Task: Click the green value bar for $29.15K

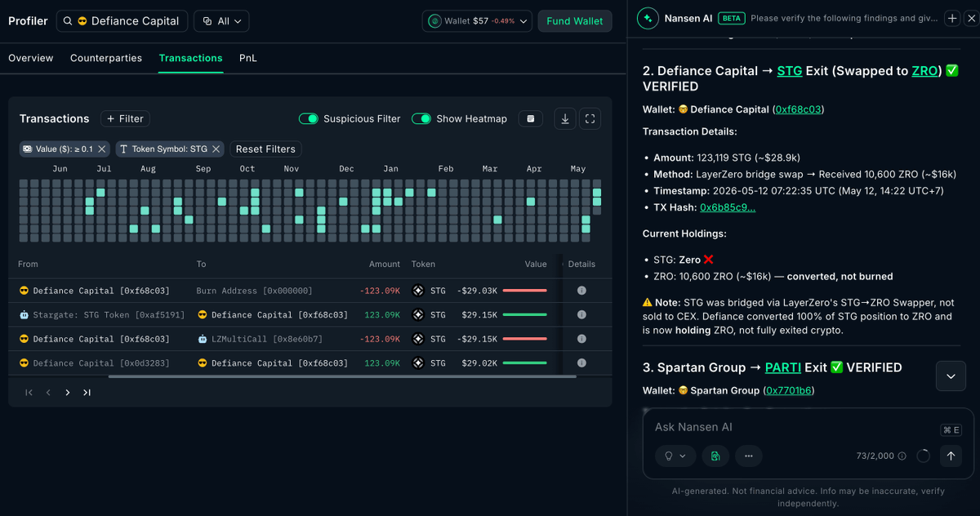Action: 525,314
